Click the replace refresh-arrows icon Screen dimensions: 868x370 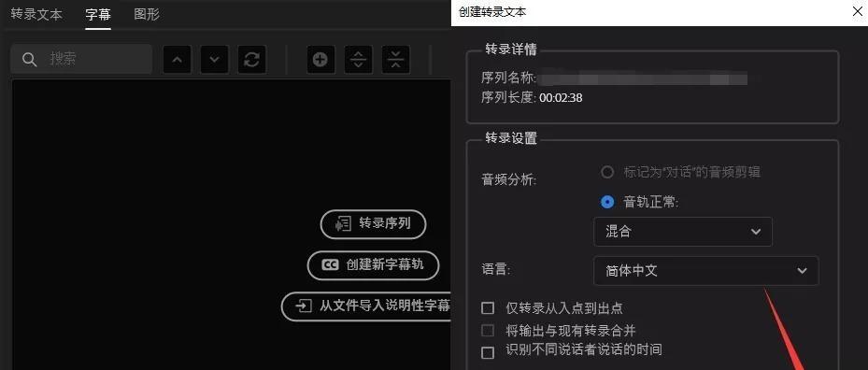point(252,59)
